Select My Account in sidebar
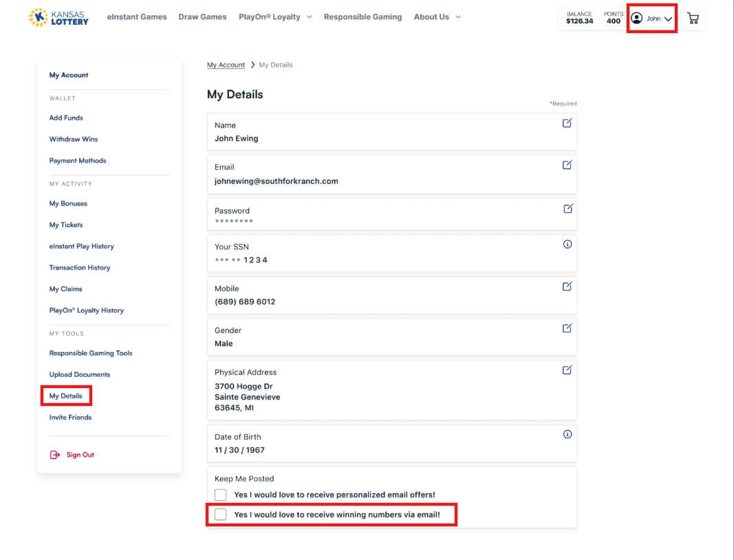Screen dimensions: 734x560 pos(69,75)
